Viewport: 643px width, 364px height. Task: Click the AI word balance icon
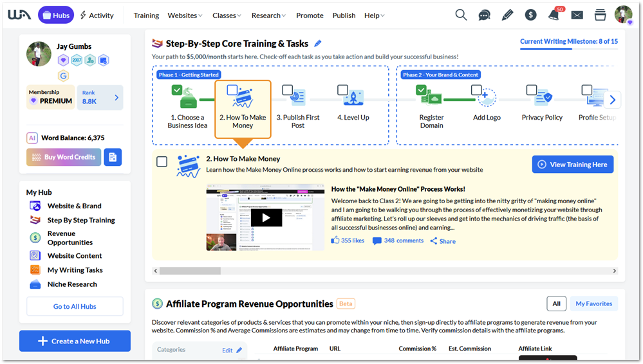[32, 138]
